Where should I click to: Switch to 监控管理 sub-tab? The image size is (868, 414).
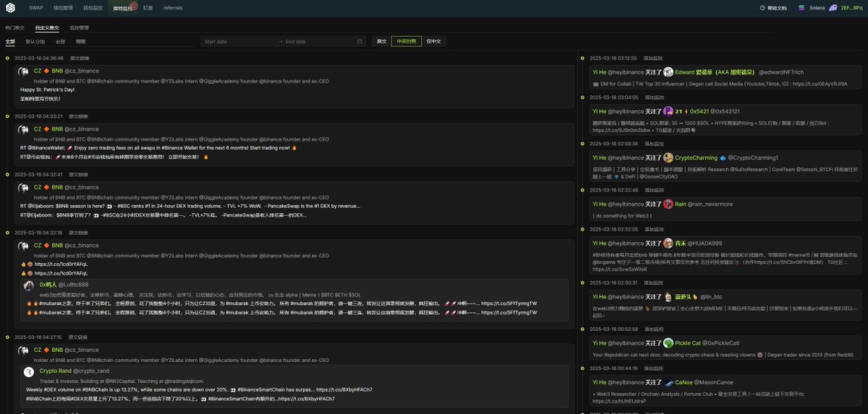(80, 27)
